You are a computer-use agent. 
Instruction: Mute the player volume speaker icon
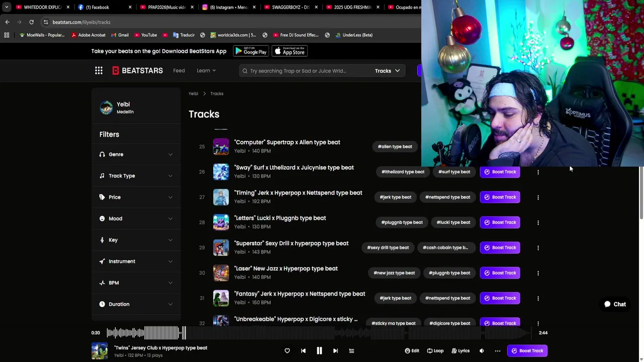coord(481,351)
